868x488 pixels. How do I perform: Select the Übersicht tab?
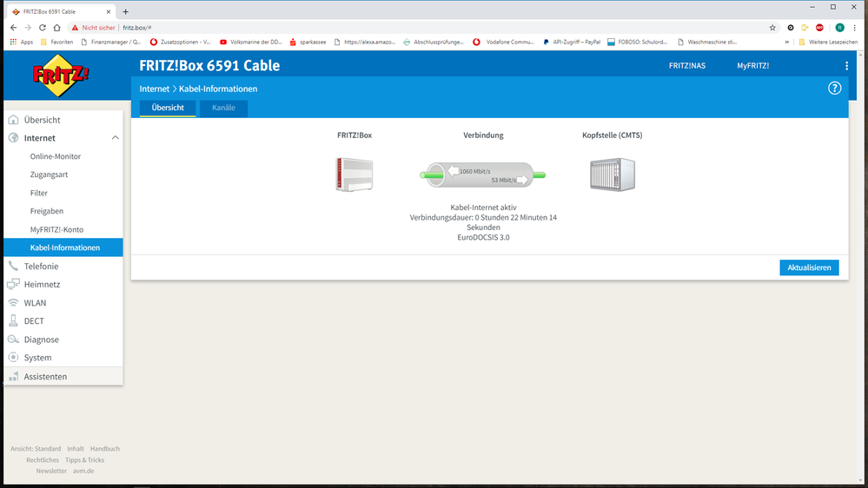click(168, 108)
